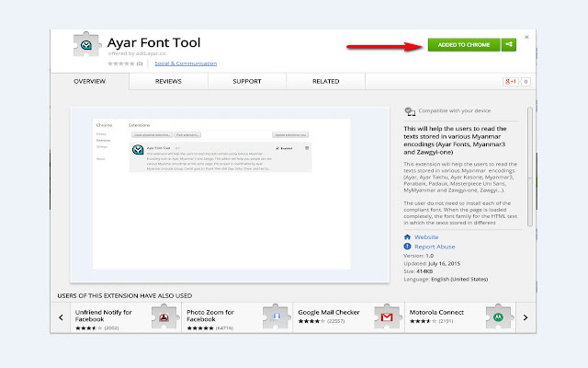588x368 pixels.
Task: Click the Google Mail Checker Gmail icon
Action: pos(387,316)
